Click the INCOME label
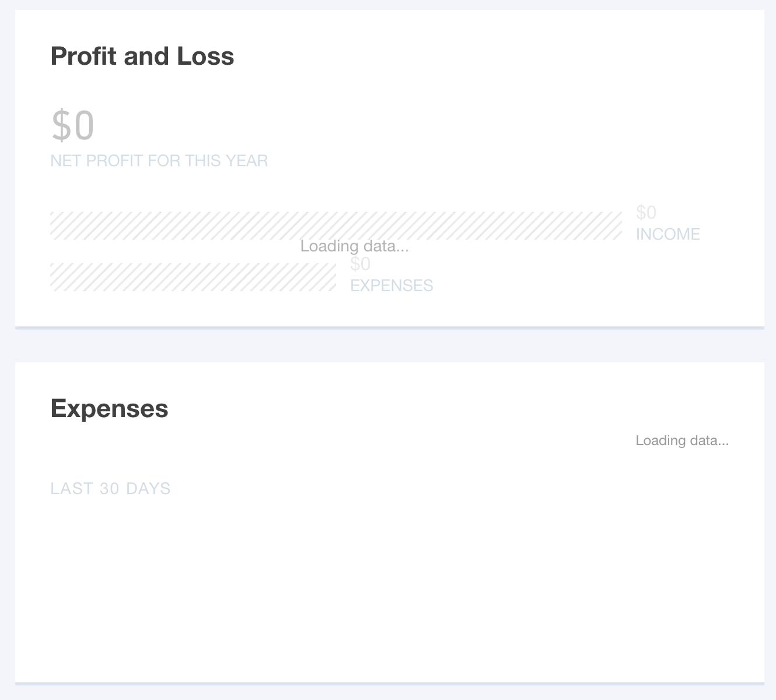Viewport: 776px width, 700px height. pos(668,235)
